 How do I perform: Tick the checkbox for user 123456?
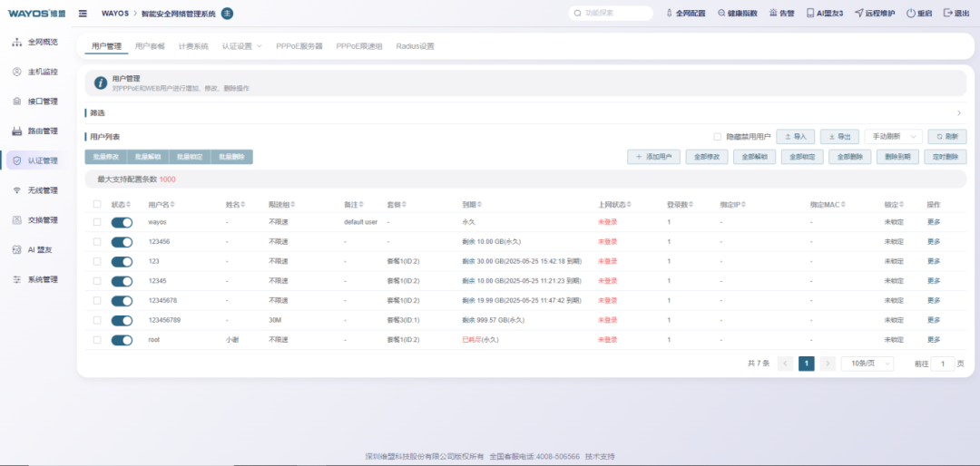pyautogui.click(x=97, y=241)
